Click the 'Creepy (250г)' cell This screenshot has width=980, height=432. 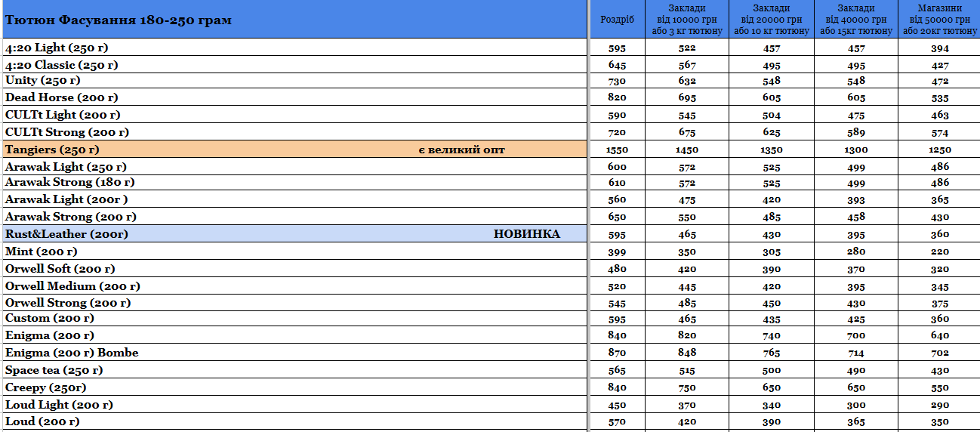pyautogui.click(x=294, y=387)
